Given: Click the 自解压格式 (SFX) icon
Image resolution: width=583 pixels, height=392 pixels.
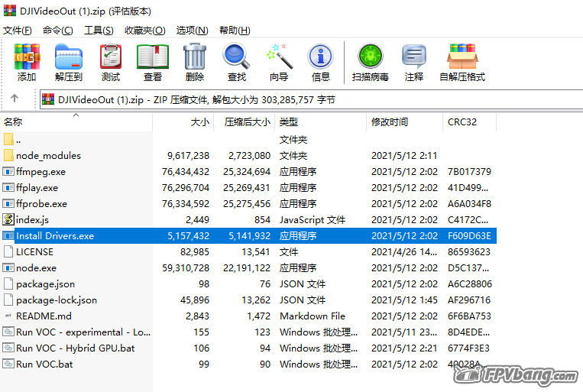Looking at the screenshot, I should point(462,57).
